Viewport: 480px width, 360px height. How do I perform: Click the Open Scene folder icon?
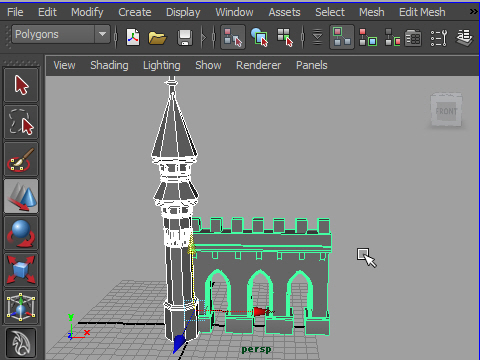coord(157,37)
